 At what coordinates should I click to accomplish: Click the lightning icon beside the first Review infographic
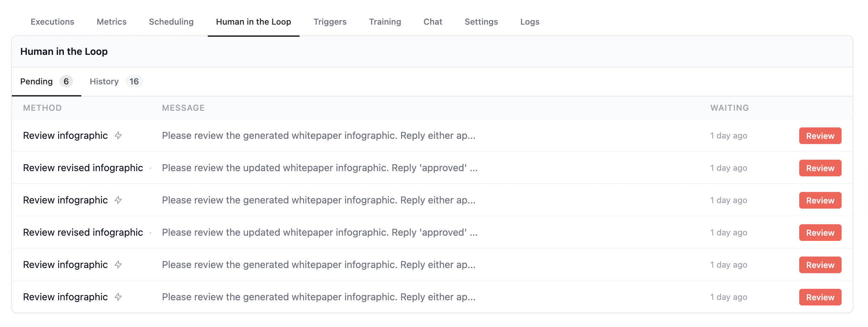click(118, 135)
